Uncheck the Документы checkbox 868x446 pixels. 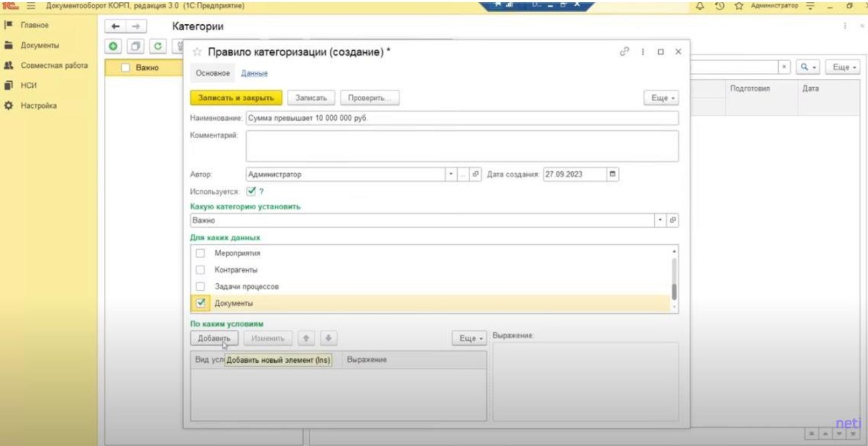point(200,303)
